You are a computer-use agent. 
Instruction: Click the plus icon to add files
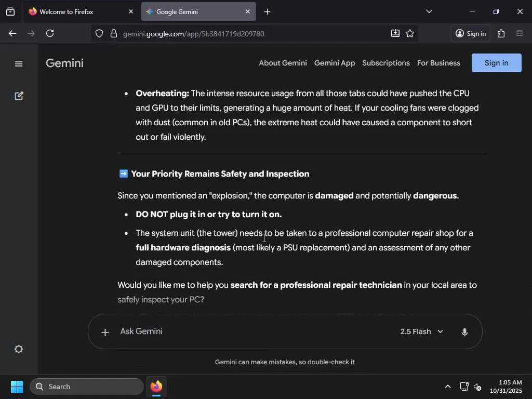click(105, 332)
